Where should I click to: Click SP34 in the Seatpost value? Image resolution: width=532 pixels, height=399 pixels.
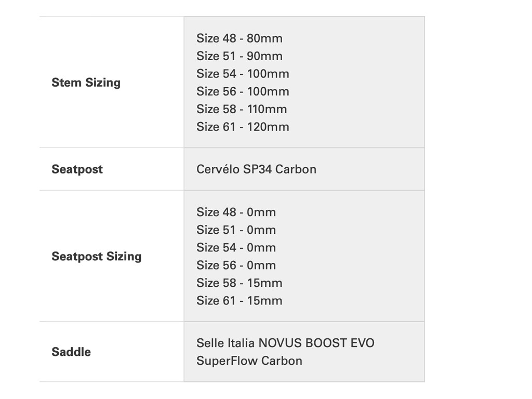point(258,169)
